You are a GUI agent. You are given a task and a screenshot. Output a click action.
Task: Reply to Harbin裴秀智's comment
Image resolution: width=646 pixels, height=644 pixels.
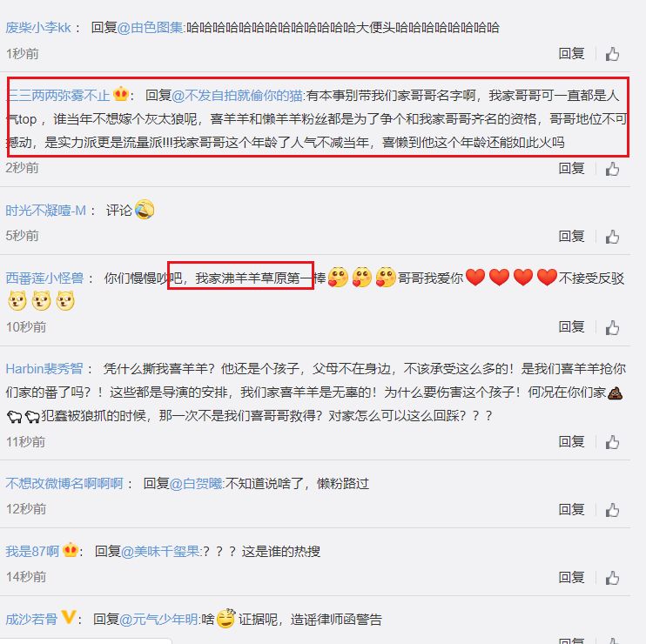[x=571, y=442]
